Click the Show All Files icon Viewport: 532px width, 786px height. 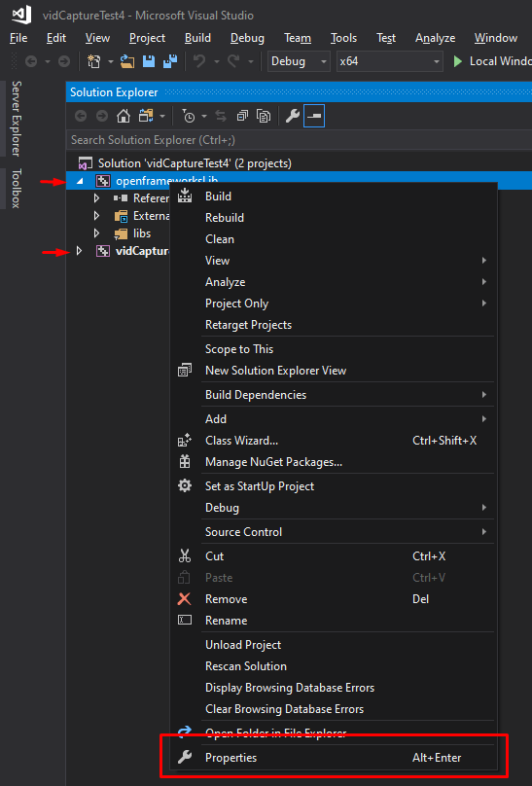[x=264, y=117]
